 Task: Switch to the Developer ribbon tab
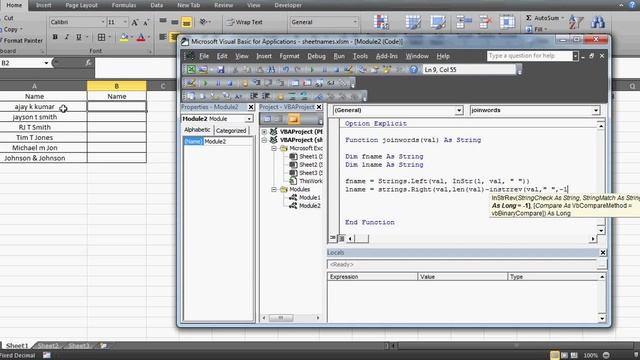point(288,5)
